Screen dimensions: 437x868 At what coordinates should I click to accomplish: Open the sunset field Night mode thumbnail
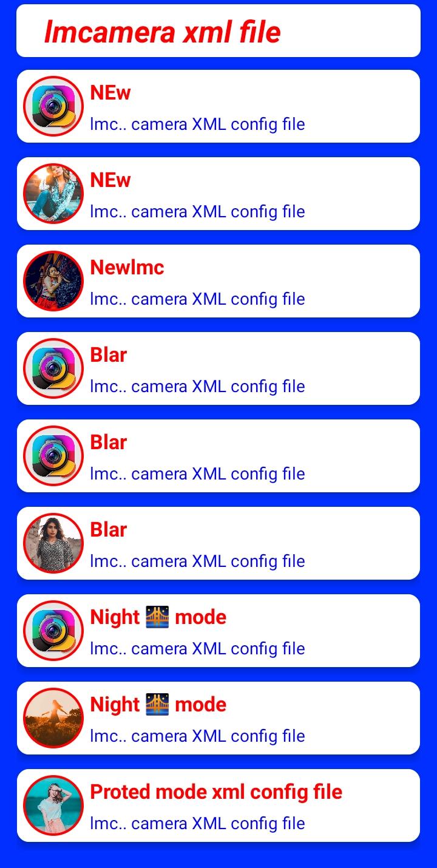[x=53, y=718]
